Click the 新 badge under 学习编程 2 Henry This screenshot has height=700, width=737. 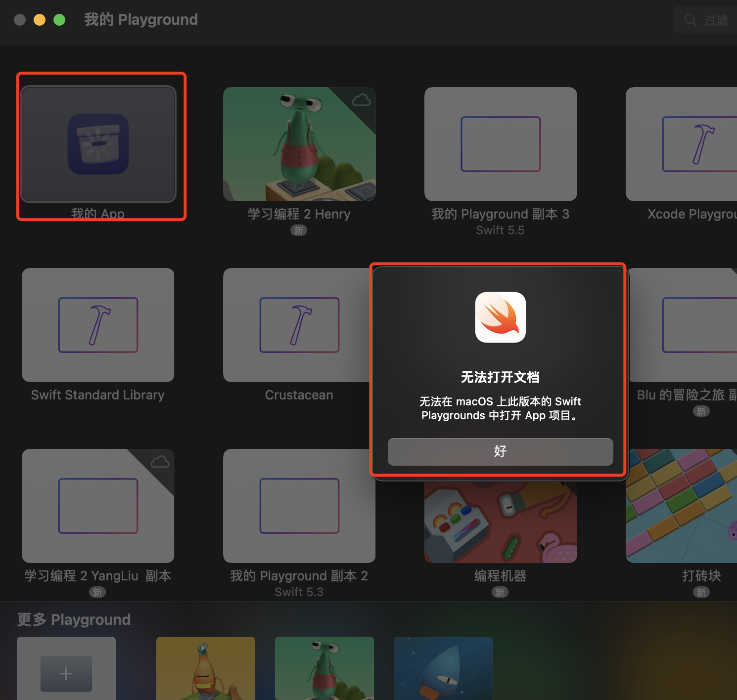coord(299,230)
